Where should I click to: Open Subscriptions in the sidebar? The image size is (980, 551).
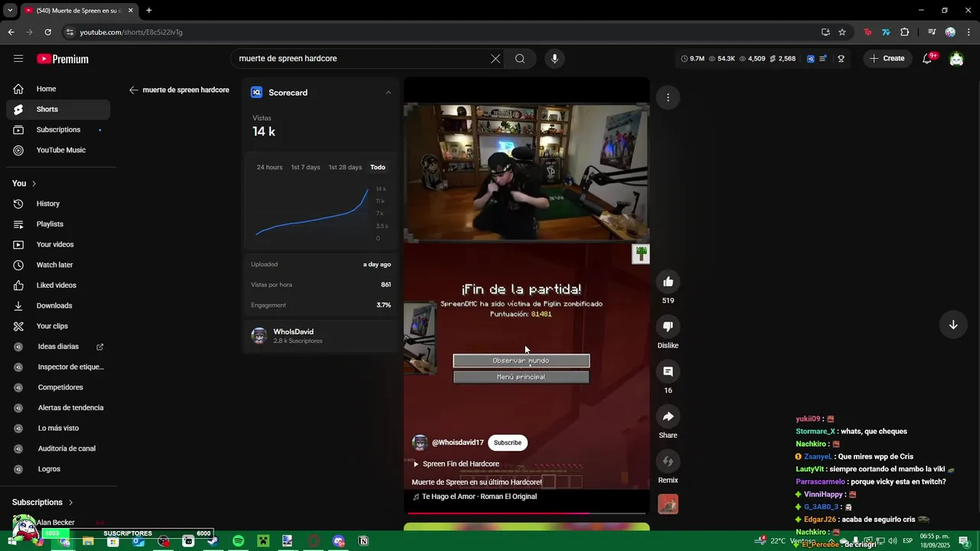click(58, 129)
